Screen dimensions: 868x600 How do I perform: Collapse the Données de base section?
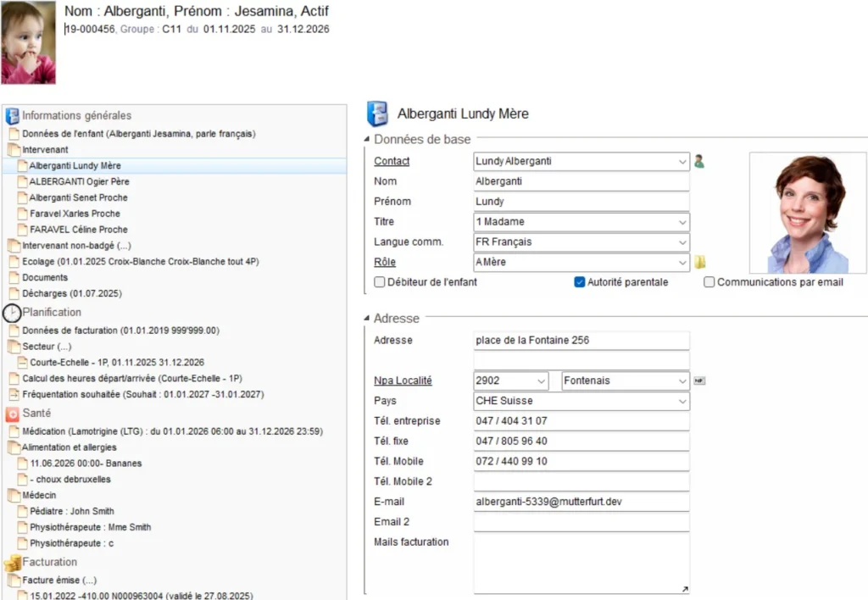(366, 140)
